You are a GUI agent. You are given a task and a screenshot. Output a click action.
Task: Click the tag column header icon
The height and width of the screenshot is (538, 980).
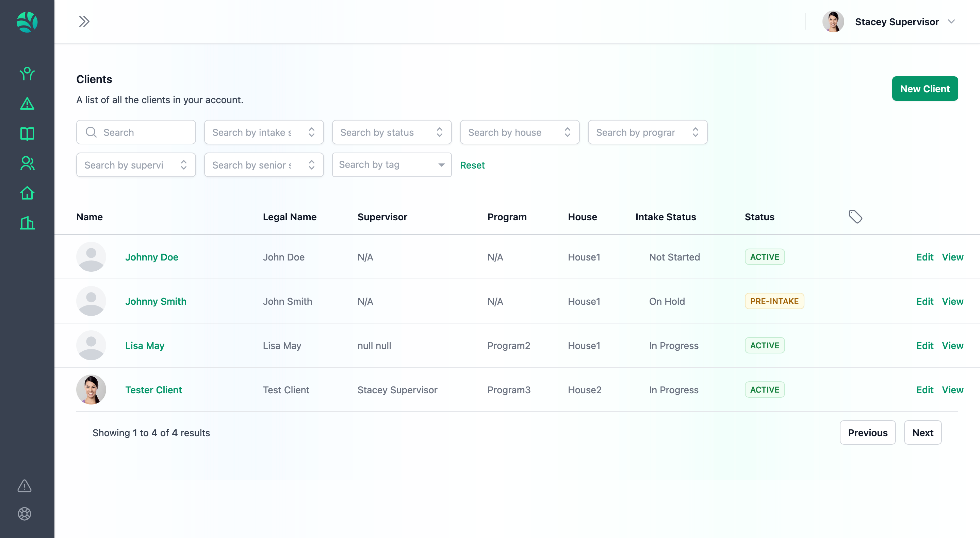855,217
